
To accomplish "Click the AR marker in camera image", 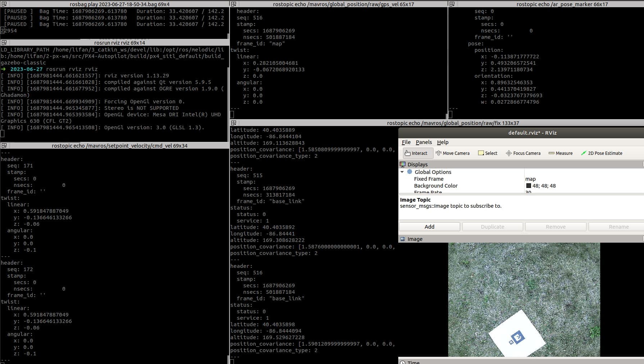I will [x=517, y=338].
